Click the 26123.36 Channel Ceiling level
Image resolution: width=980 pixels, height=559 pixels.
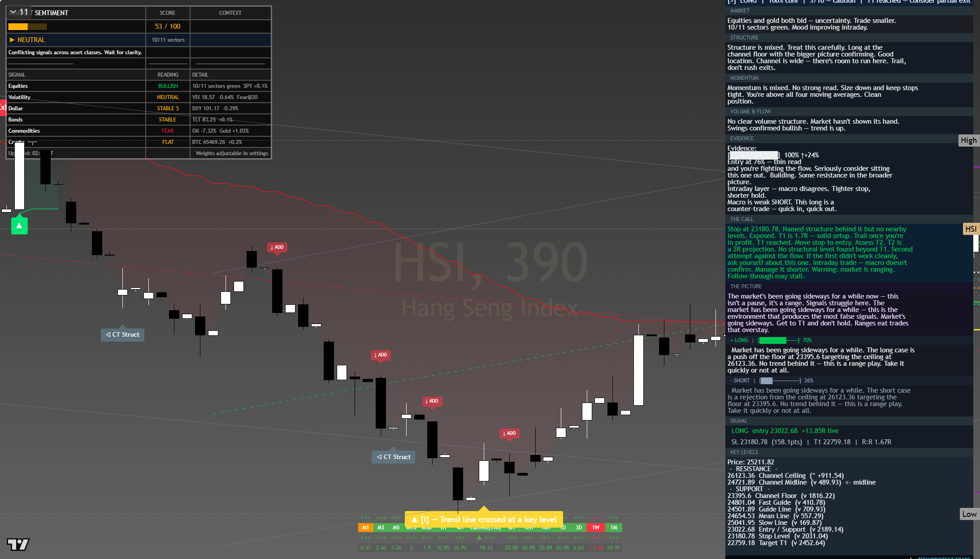[785, 476]
